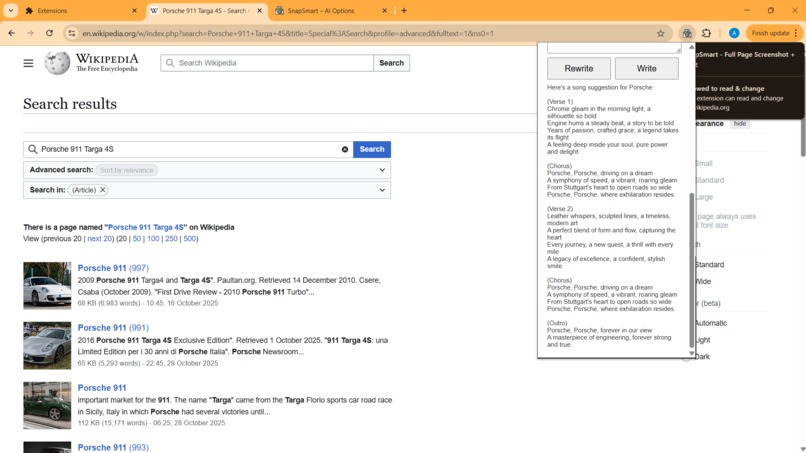Click the "112 KB (15,171 words)" result metadata
This screenshot has height=453, width=806.
coord(112,423)
